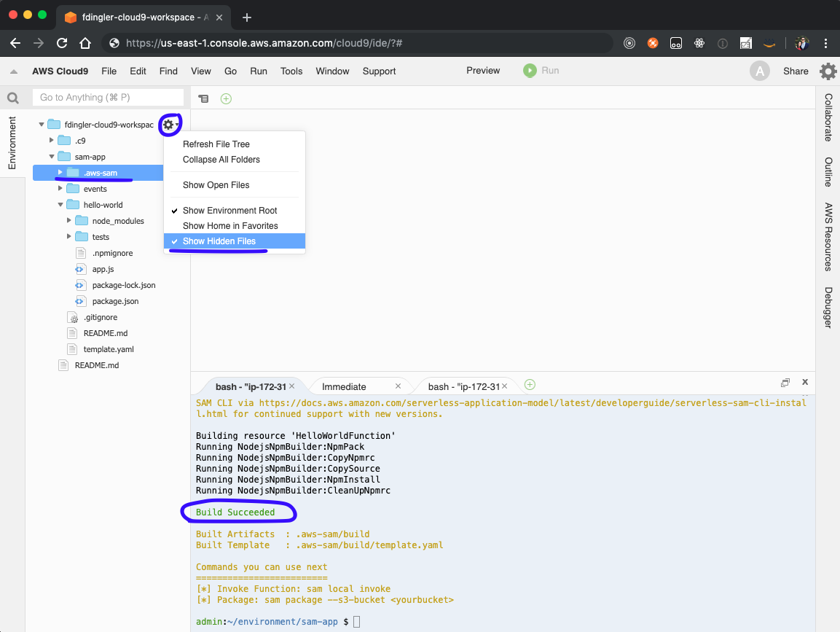The height and width of the screenshot is (632, 840).
Task: Open browser three-dot menu
Action: point(825,44)
